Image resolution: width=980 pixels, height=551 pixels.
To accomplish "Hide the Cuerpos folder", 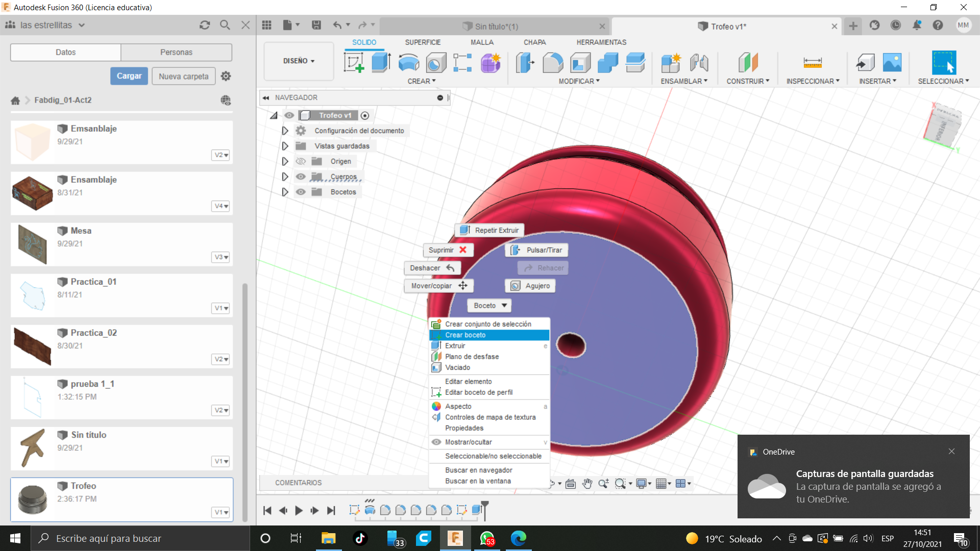I will (301, 177).
